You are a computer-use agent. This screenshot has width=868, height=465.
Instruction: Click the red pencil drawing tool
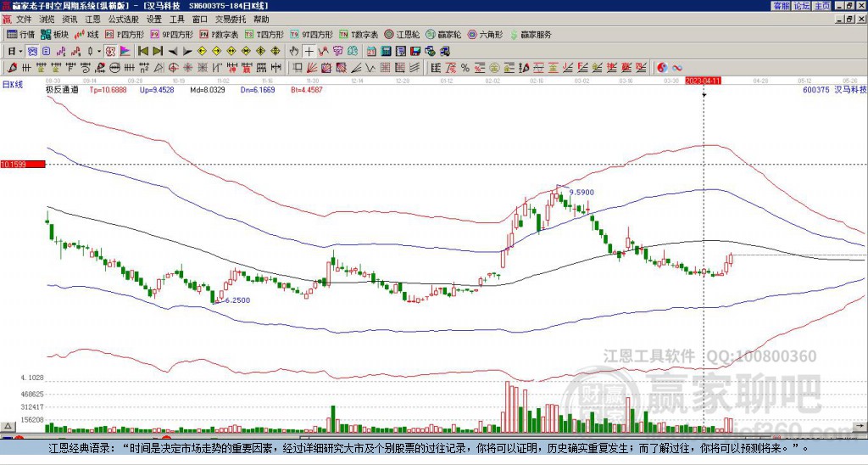click(x=12, y=68)
